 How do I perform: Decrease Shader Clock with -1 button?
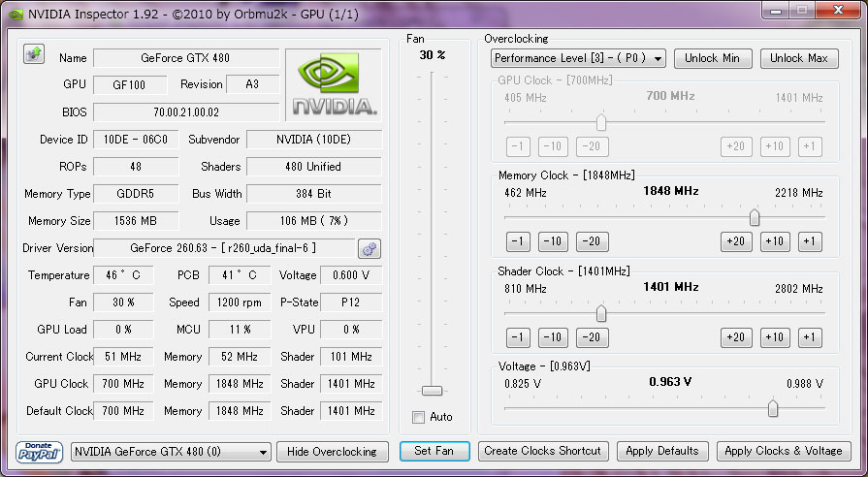[518, 337]
